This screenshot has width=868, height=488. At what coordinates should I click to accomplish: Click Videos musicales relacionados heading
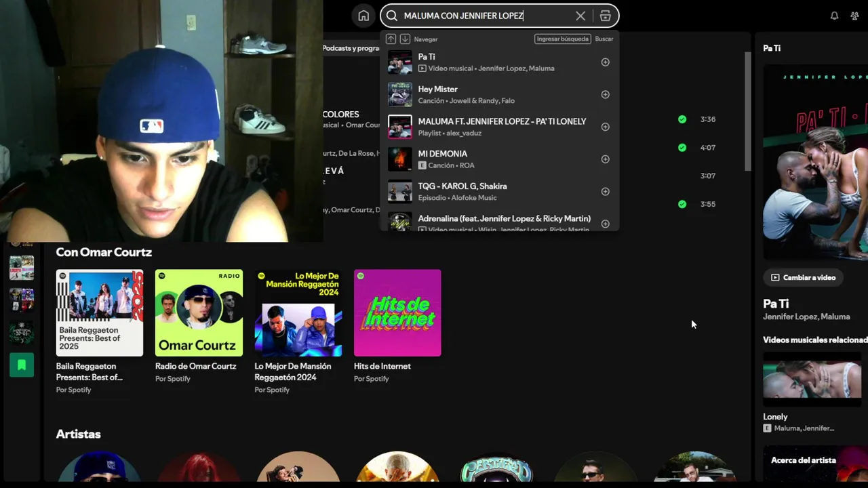click(815, 340)
